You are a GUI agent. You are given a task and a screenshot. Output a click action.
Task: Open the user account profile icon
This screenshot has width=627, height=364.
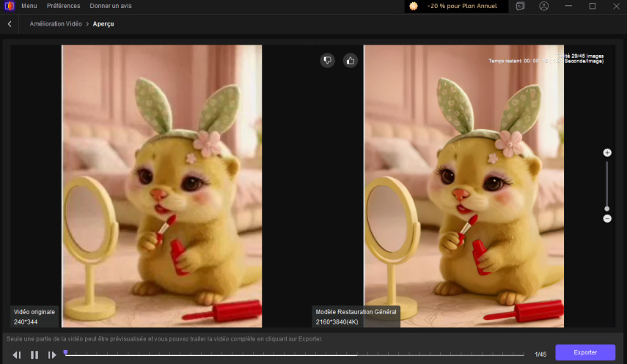click(x=543, y=6)
